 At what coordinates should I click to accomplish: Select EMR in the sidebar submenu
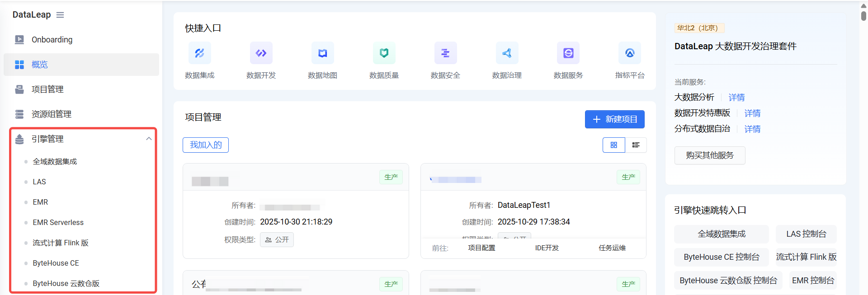point(40,202)
